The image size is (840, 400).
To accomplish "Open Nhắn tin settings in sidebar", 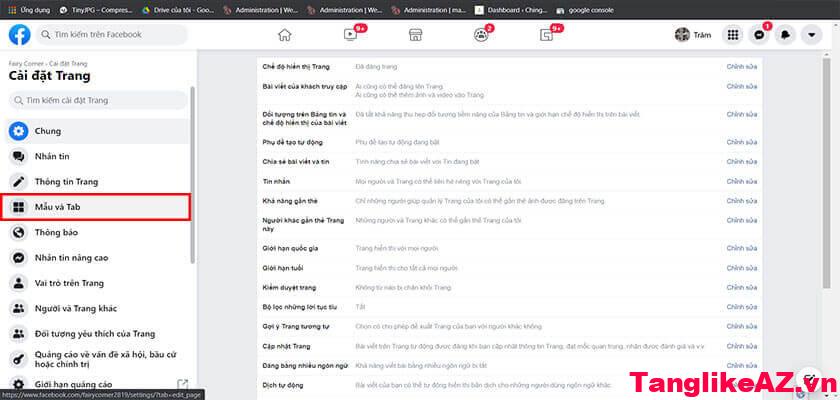I will click(x=97, y=156).
